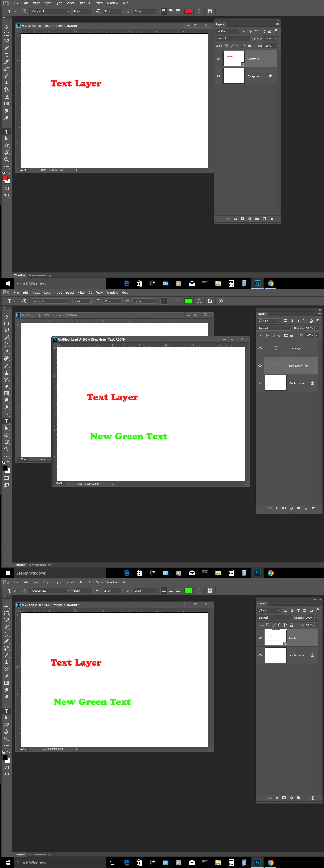The width and height of the screenshot is (324, 868).
Task: Click T thumbnail of the New Green Text layer
Action: pos(276,365)
